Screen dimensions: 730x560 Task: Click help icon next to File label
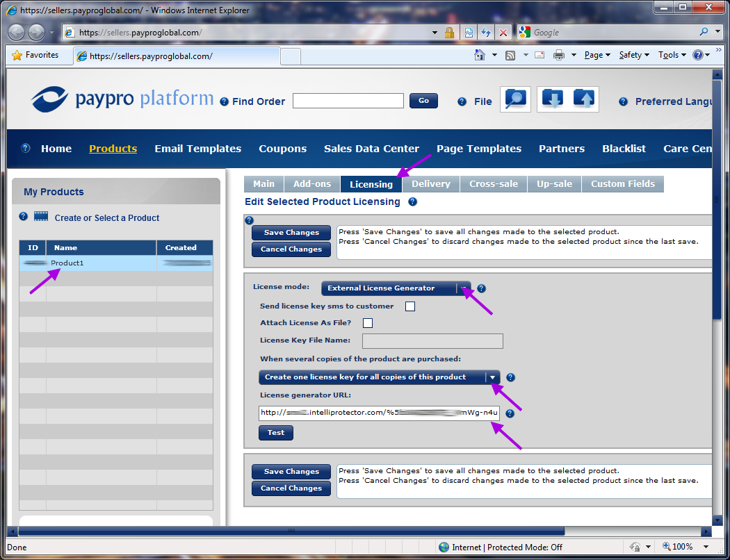point(462,101)
